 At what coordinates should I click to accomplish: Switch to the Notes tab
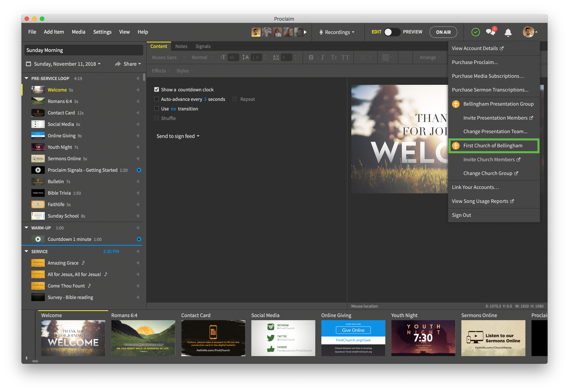[x=181, y=46]
